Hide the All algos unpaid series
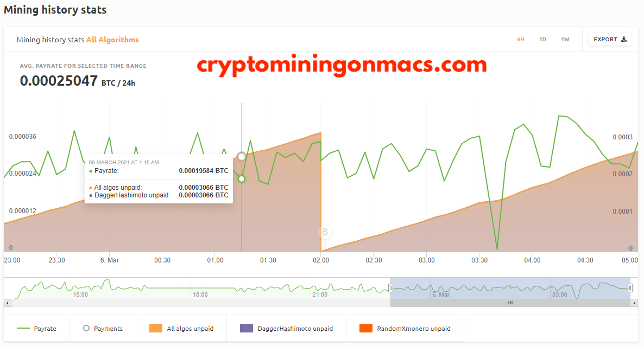 tap(181, 328)
